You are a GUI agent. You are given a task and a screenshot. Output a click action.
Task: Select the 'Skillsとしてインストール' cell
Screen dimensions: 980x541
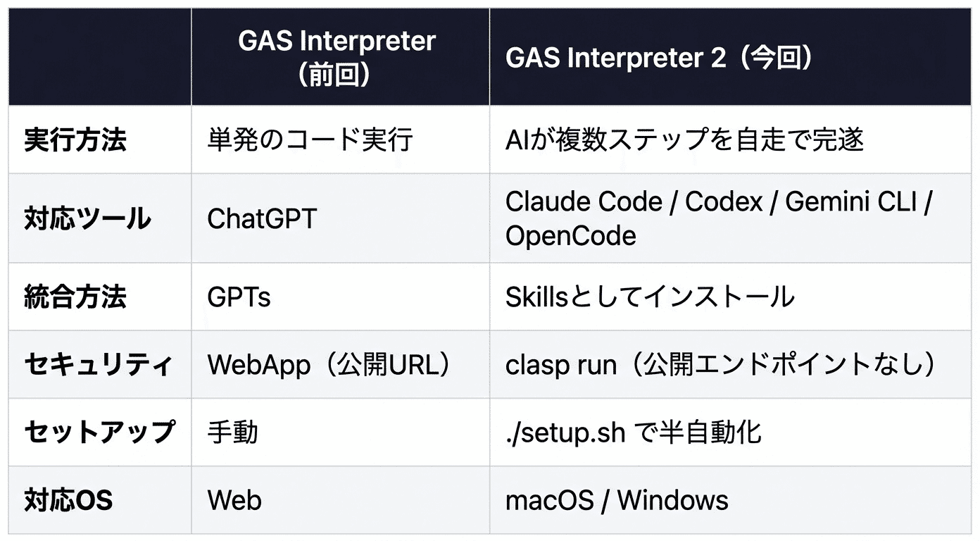pos(650,297)
